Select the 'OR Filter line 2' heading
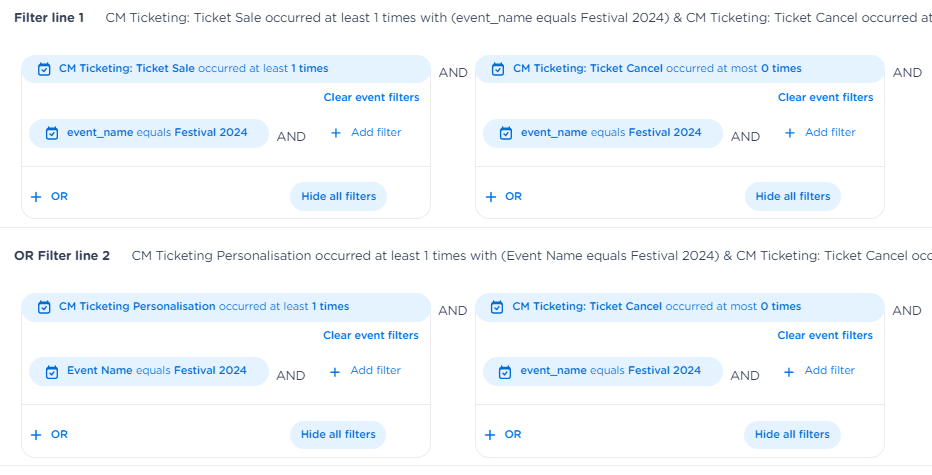Viewport: 932px width, 475px height. point(62,256)
